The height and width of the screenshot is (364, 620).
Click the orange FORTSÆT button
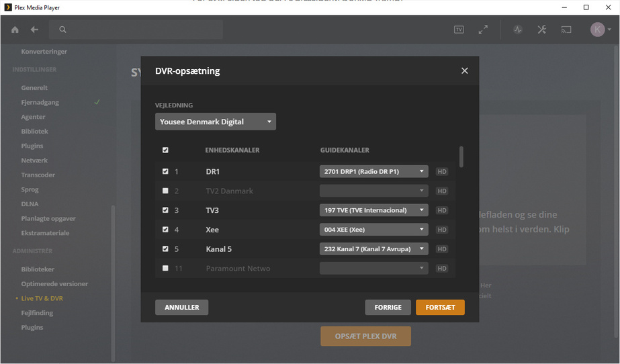440,308
